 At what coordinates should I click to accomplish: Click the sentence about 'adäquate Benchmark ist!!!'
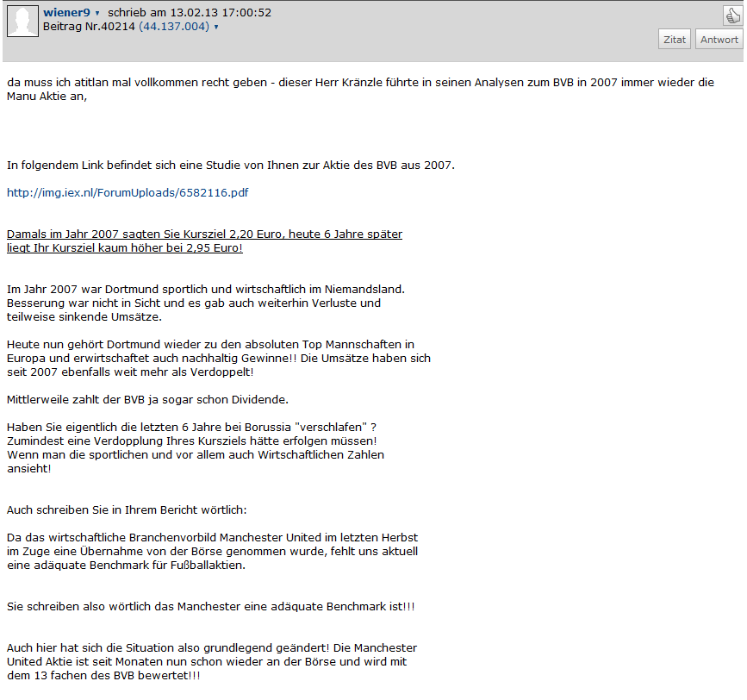[x=210, y=607]
